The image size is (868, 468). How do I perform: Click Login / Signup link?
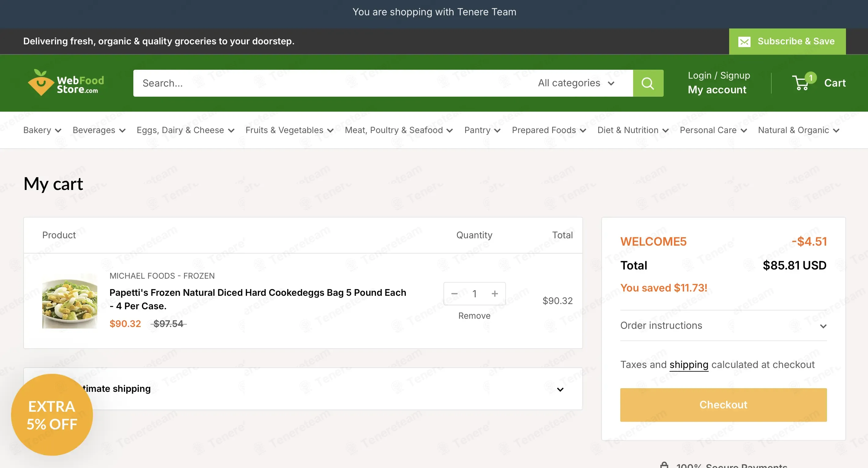(x=719, y=75)
